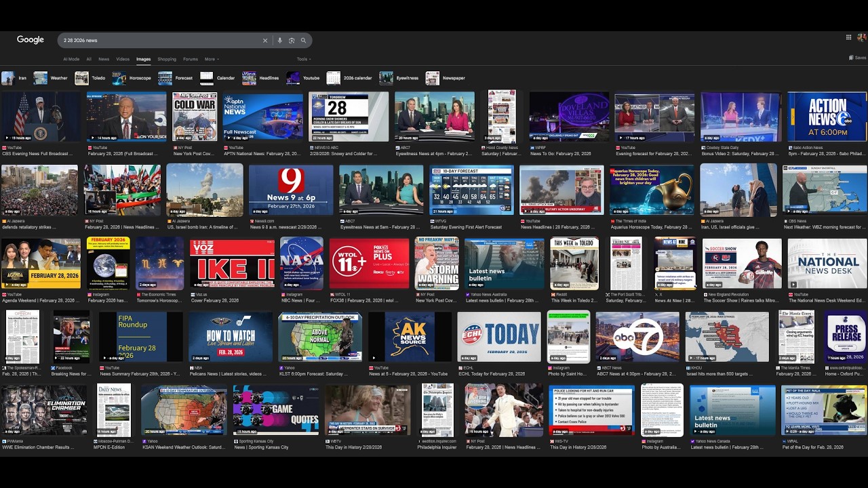Filter images by the Toledo chip

pos(90,78)
